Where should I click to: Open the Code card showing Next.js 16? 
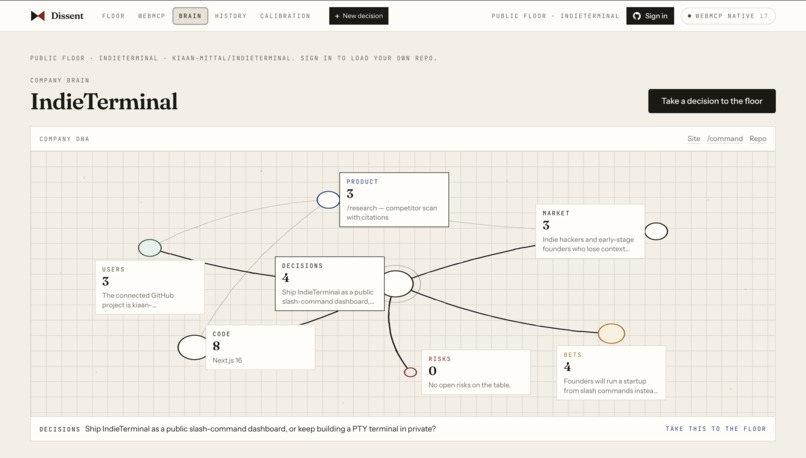[x=261, y=347]
